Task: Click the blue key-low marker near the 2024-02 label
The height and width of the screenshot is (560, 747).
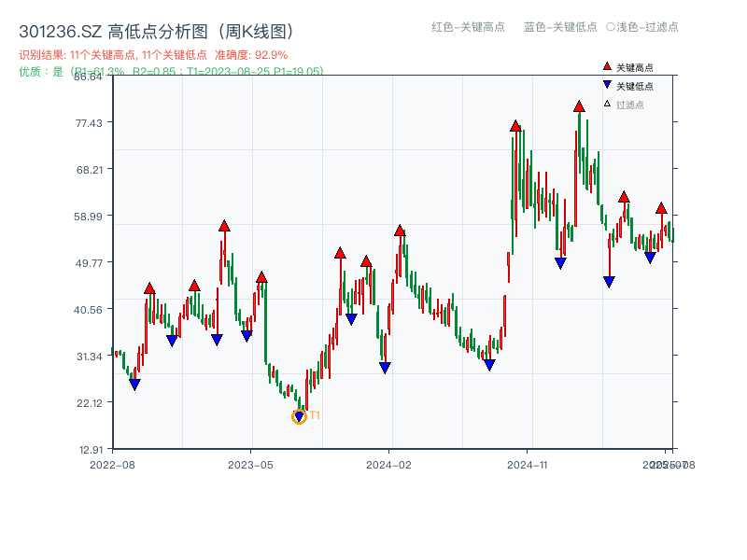Action: [x=383, y=368]
